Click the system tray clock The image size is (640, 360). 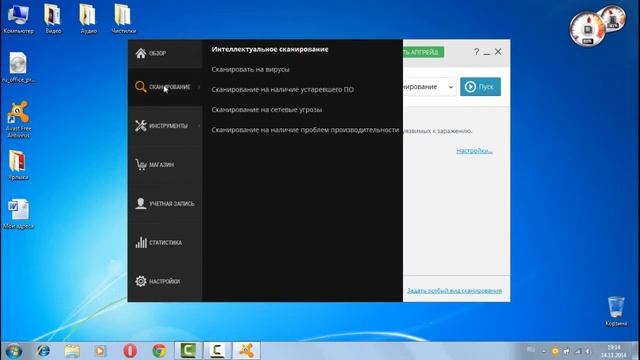(613, 351)
